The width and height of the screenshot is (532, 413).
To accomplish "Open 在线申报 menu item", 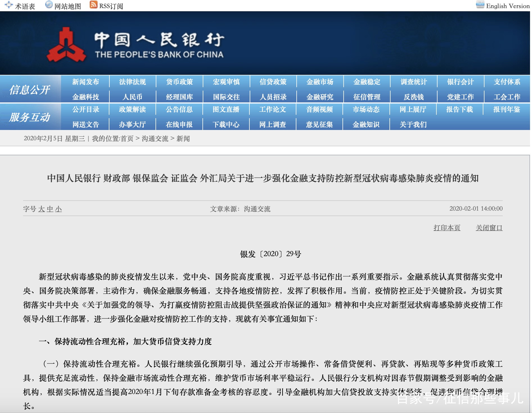I will [x=179, y=125].
